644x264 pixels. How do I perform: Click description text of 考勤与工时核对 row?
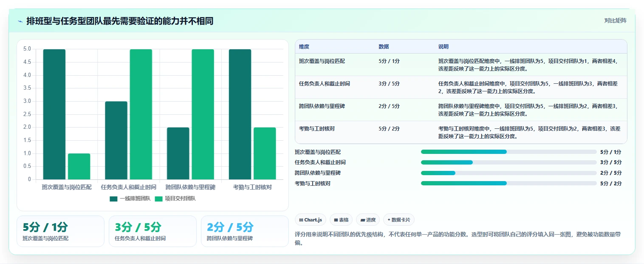[x=529, y=132]
